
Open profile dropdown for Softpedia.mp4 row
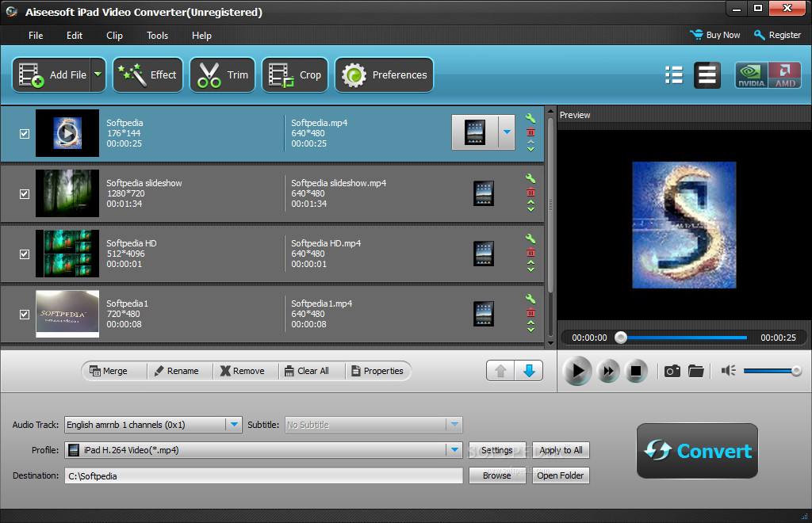(x=507, y=132)
